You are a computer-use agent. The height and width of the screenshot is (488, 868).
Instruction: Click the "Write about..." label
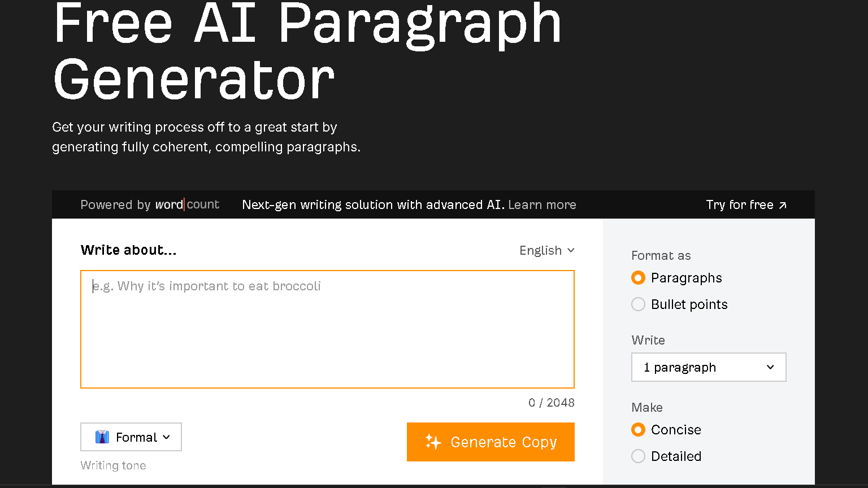point(128,250)
